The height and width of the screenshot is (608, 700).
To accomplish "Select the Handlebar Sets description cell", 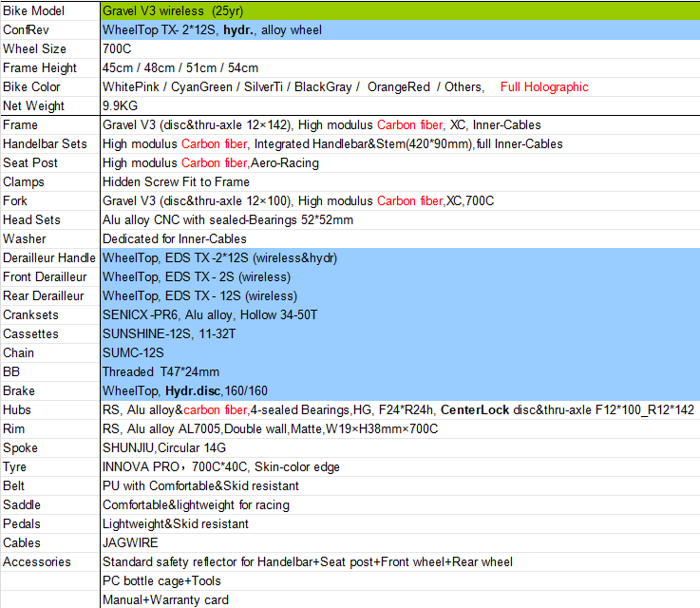I will [400, 143].
